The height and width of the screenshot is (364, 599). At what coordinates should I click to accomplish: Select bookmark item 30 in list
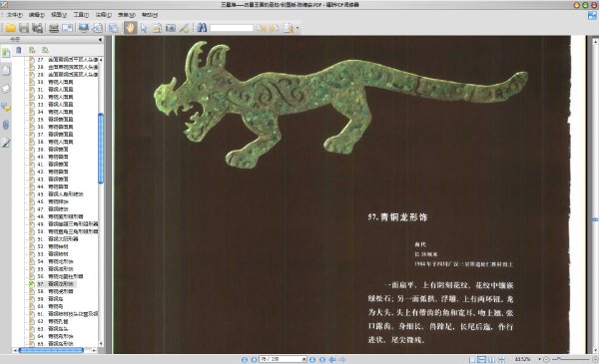[55, 82]
